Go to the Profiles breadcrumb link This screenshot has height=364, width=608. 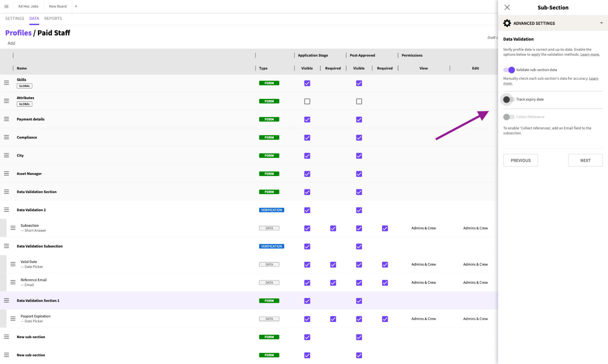coord(18,33)
